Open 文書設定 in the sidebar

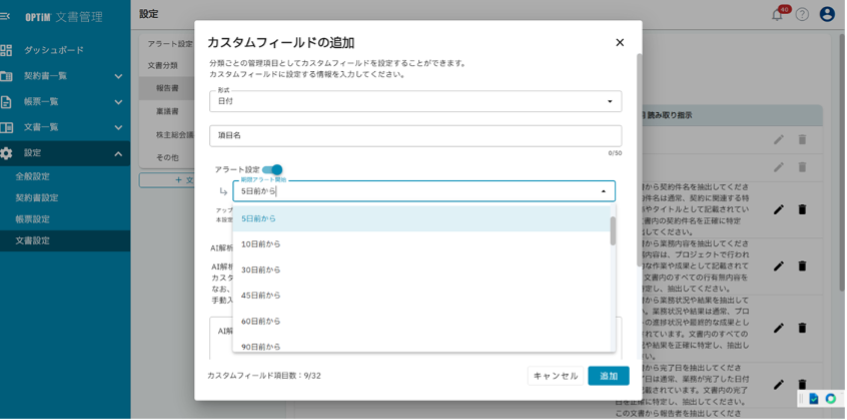tap(33, 241)
